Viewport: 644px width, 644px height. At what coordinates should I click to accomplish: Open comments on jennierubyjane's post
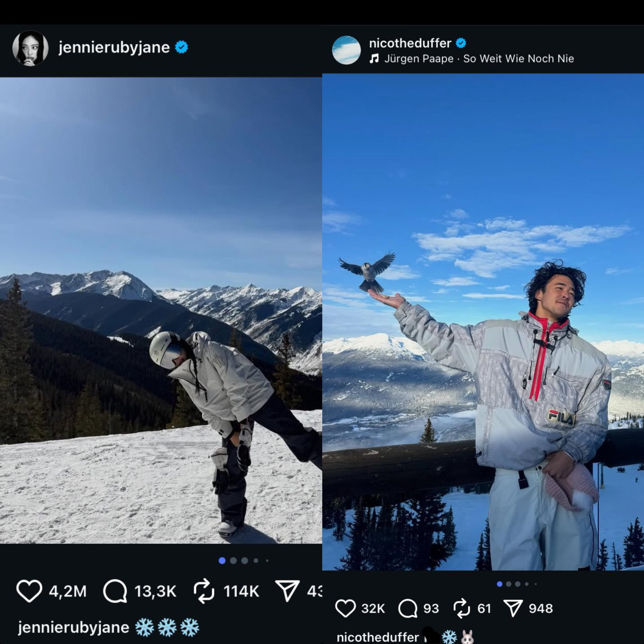(115, 591)
